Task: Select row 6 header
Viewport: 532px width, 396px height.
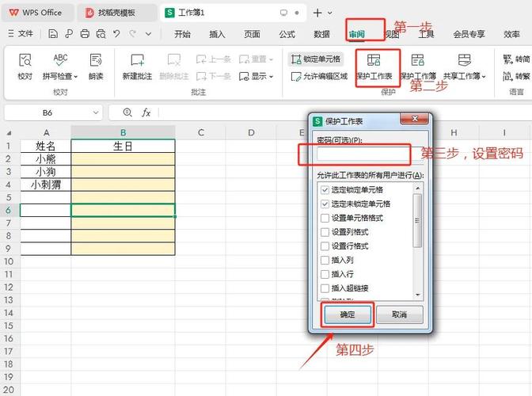Action: 9,210
